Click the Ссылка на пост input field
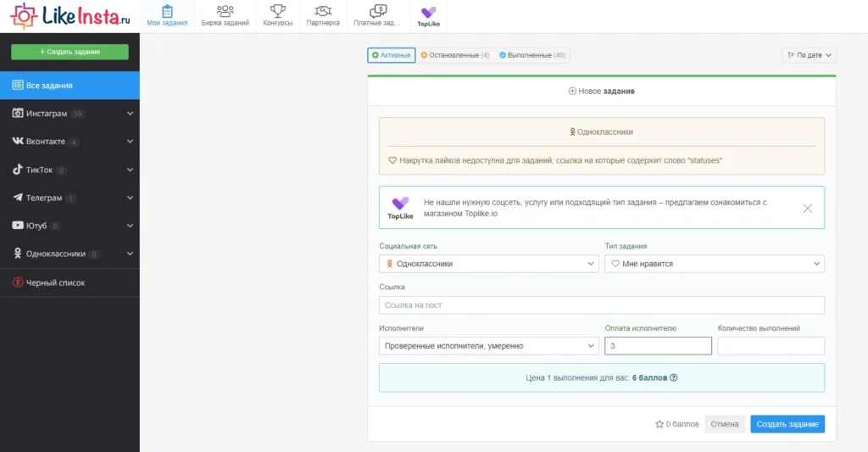This screenshot has width=868, height=452. (602, 305)
